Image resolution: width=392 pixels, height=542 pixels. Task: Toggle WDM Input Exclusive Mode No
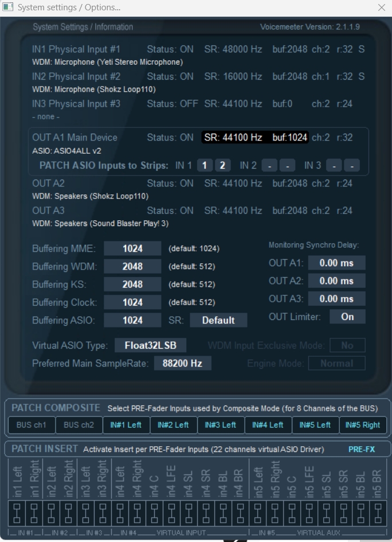347,345
